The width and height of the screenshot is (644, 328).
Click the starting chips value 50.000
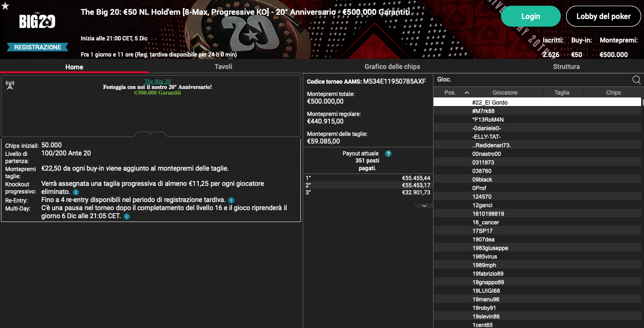(x=52, y=145)
